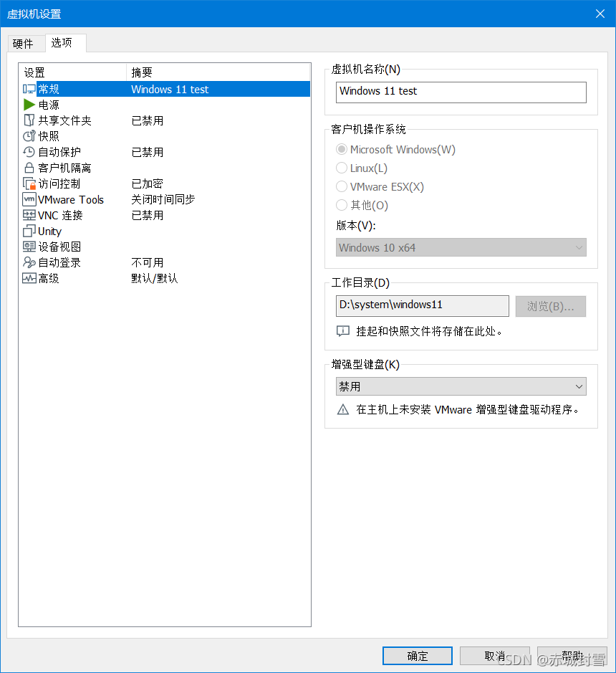Viewport: 616px width, 673px height.
Task: Click the 确定 button
Action: (418, 656)
